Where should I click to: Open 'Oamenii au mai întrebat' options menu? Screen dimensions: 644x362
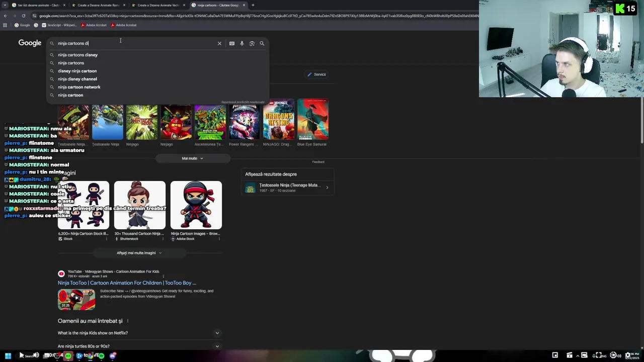point(128,321)
